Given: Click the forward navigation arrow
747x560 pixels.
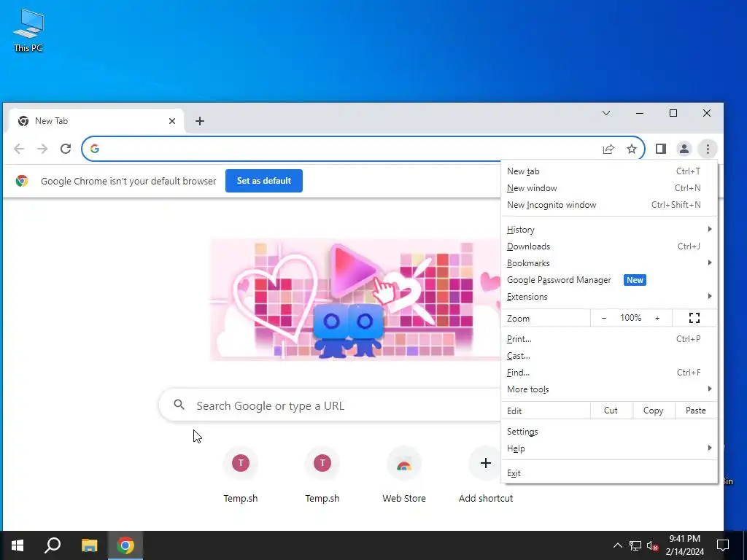Looking at the screenshot, I should [42, 149].
